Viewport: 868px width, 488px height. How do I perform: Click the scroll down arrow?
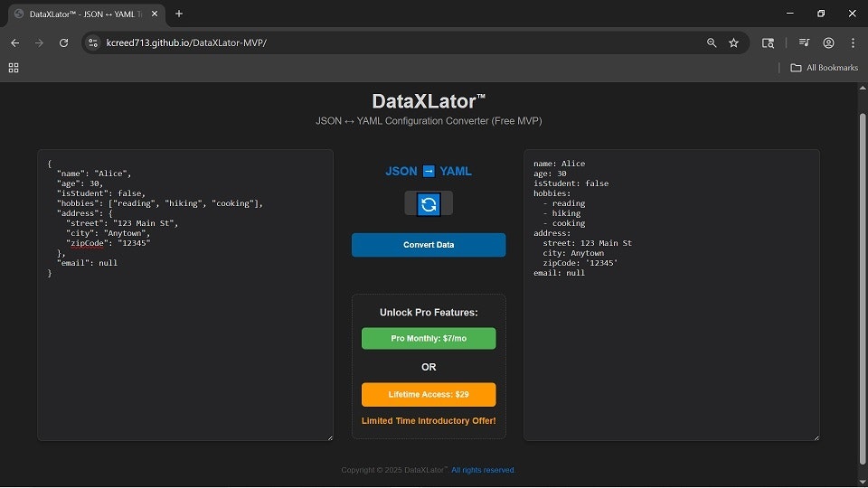tap(862, 483)
